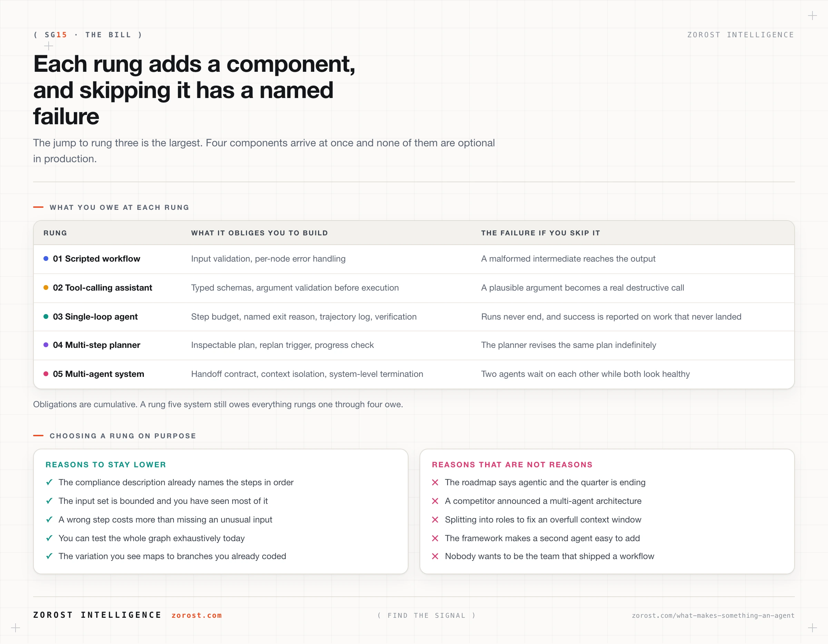Select the THE FAILURE IF YOU SKIP IT header
Image resolution: width=828 pixels, height=644 pixels.
point(541,233)
